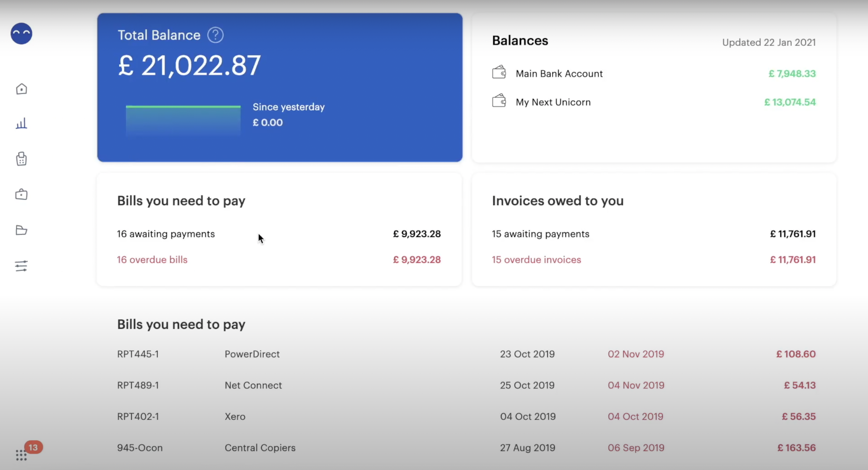The width and height of the screenshot is (868, 470).
Task: Open the home icon in sidebar
Action: 21,89
